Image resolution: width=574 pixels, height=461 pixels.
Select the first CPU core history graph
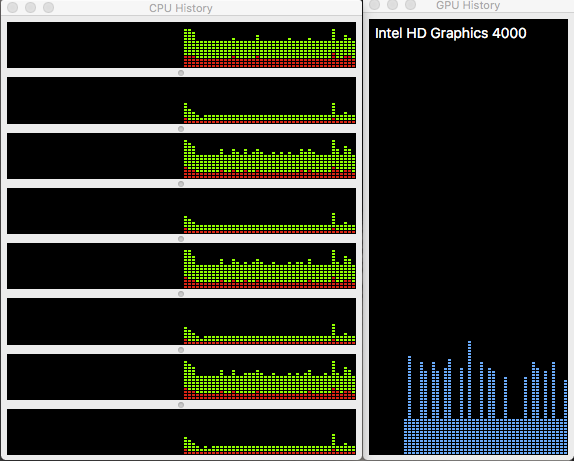point(182,45)
